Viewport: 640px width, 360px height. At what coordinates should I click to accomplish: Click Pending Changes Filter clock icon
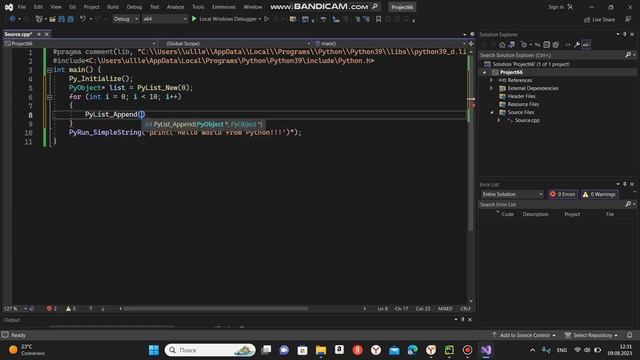pyautogui.click(x=524, y=44)
